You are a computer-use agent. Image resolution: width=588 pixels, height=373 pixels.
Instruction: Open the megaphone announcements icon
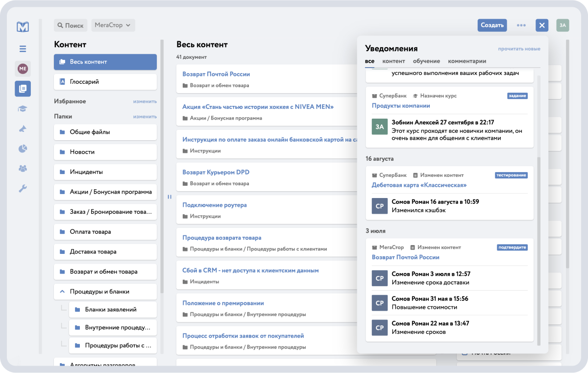tap(23, 129)
